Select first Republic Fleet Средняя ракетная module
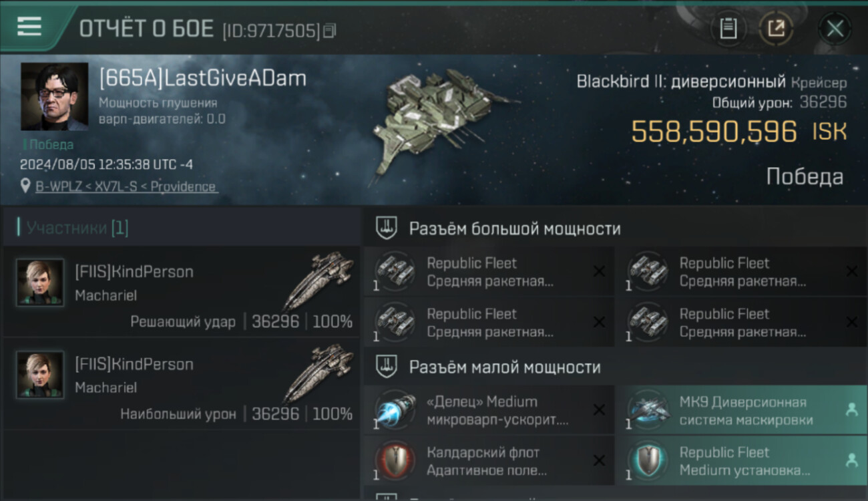This screenshot has height=501, width=868. [x=489, y=272]
